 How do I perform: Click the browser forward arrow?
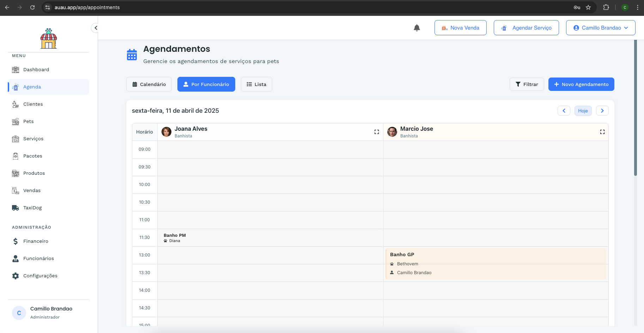tap(20, 7)
